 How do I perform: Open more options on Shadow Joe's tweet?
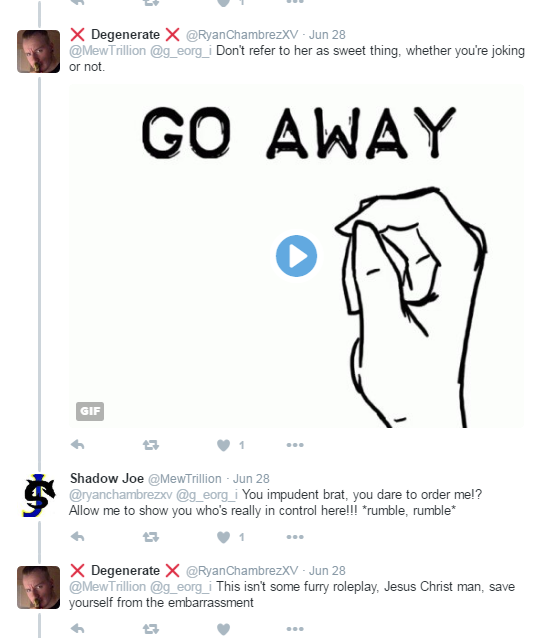(x=295, y=537)
